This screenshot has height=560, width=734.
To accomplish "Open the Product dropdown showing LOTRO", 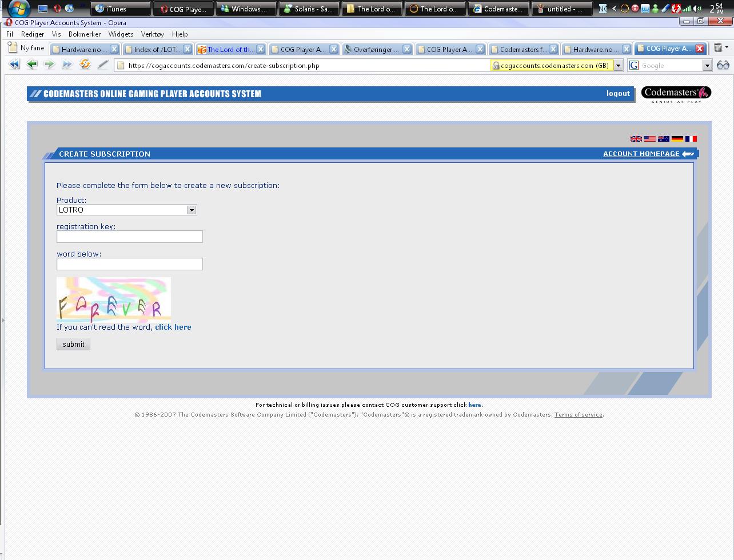I will (126, 210).
